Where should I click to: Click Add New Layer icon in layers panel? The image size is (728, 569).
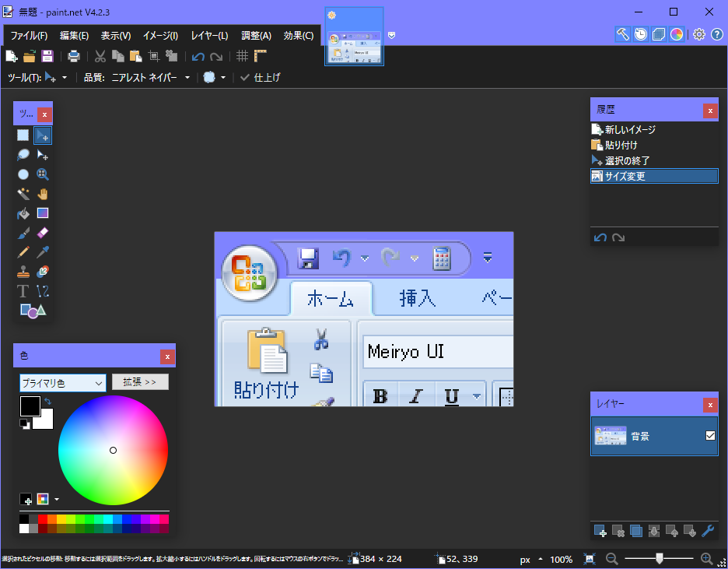click(x=600, y=530)
